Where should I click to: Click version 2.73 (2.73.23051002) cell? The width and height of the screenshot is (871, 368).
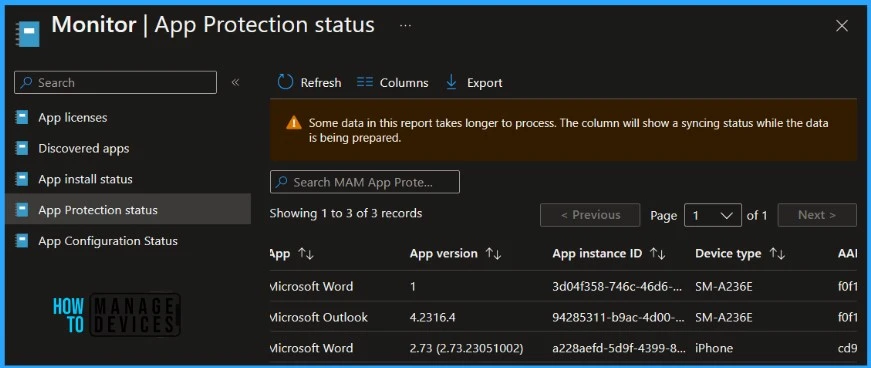(x=466, y=349)
